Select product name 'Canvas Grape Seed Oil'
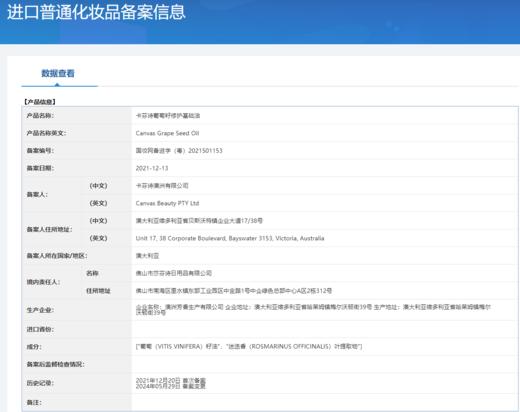 tap(167, 133)
